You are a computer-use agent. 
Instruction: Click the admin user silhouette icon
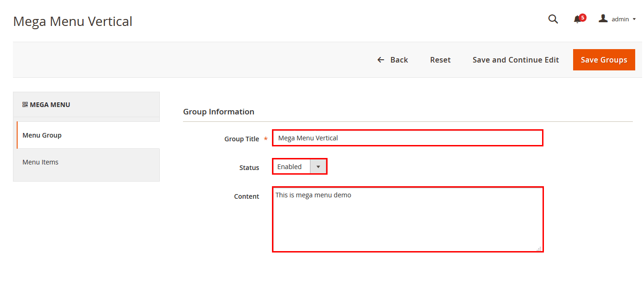pyautogui.click(x=603, y=19)
